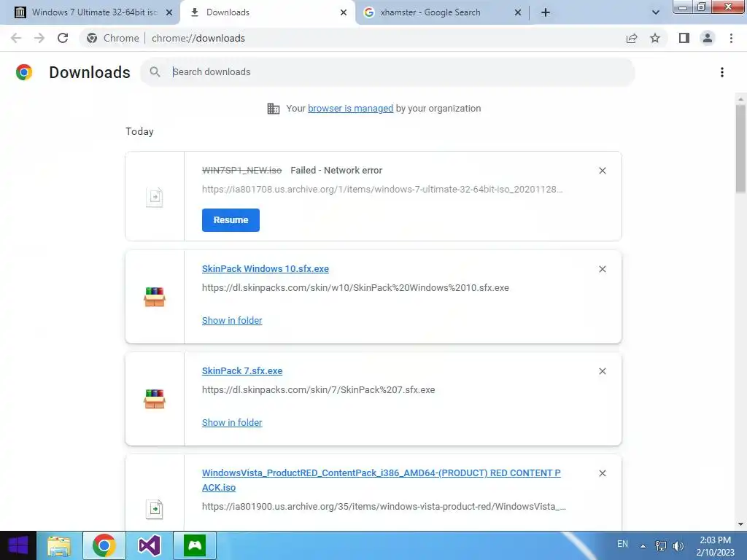Click the SkinPack Windows 10 archive icon
Image resolution: width=747 pixels, height=560 pixels.
[155, 297]
